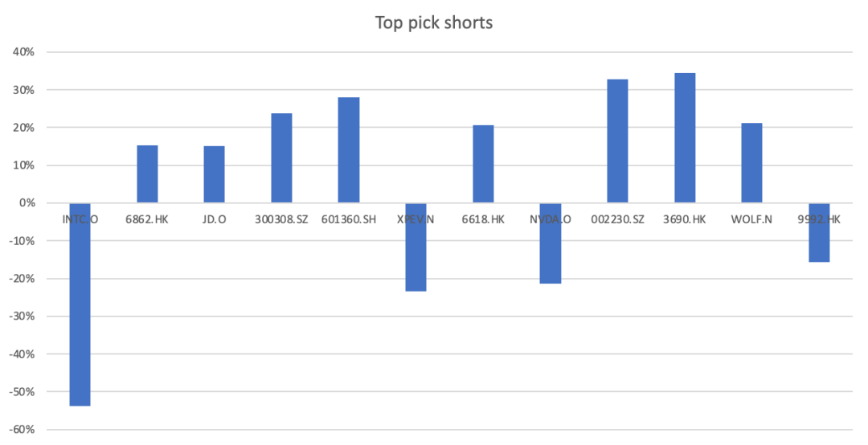Click the XPEV.N negative bar
This screenshot has height=445, width=868.
[x=416, y=257]
